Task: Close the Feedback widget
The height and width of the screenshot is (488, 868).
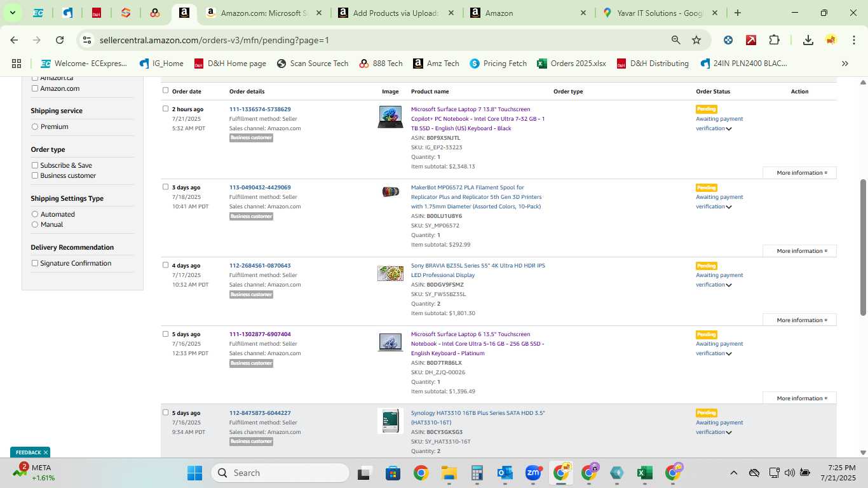Action: click(x=46, y=452)
